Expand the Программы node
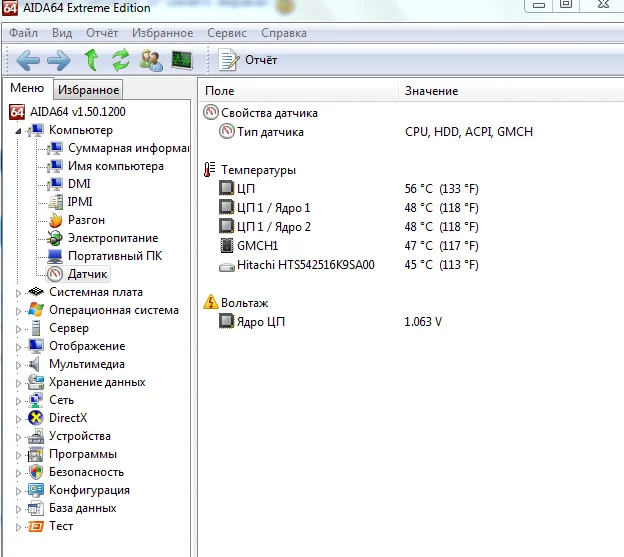The width and height of the screenshot is (624, 557). pos(18,455)
